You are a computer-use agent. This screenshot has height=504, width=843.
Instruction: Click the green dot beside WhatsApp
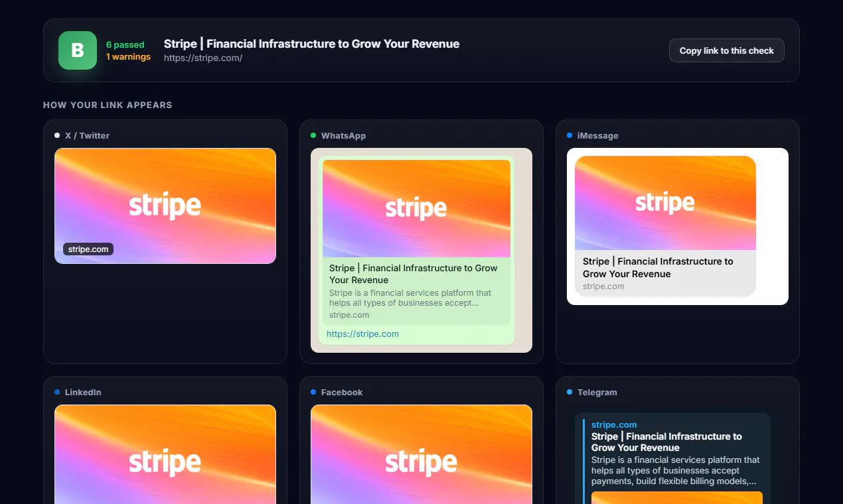(x=313, y=135)
